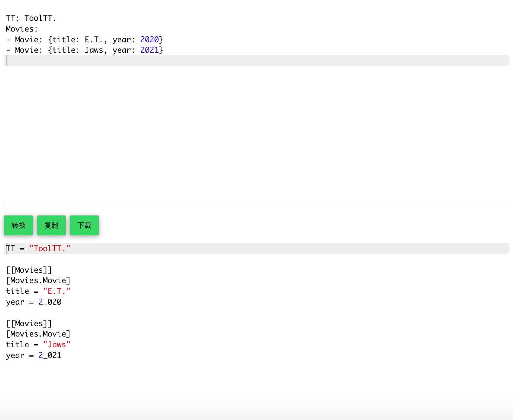Click the second [Movies.Movie] header in output
Viewport: 513px width, 420px height.
pyautogui.click(x=38, y=334)
